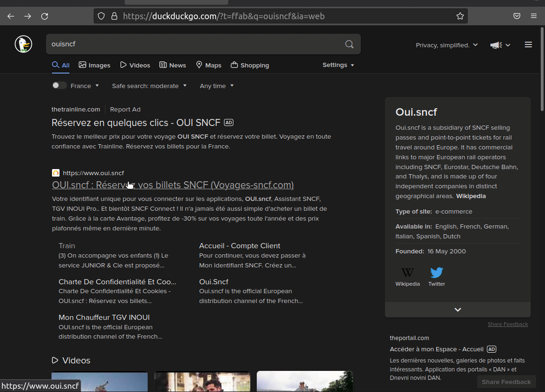Open the second video thumbnail
This screenshot has height=392, width=545.
tap(202, 382)
